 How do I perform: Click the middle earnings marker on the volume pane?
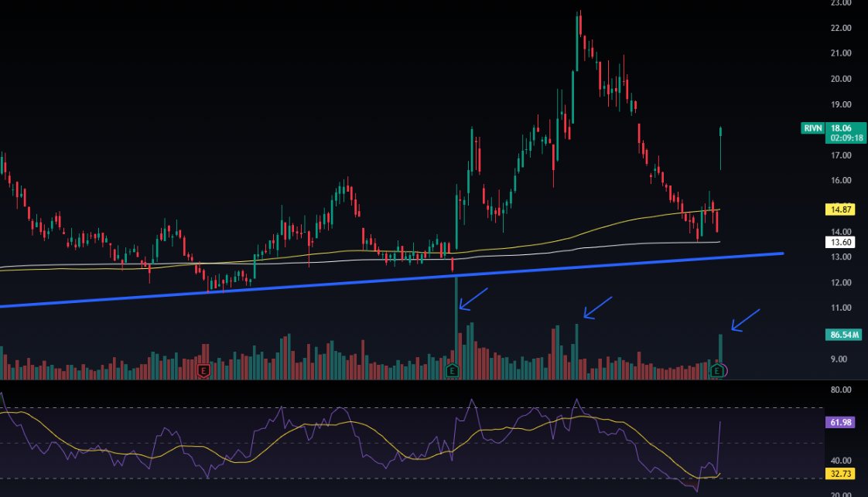(452, 370)
